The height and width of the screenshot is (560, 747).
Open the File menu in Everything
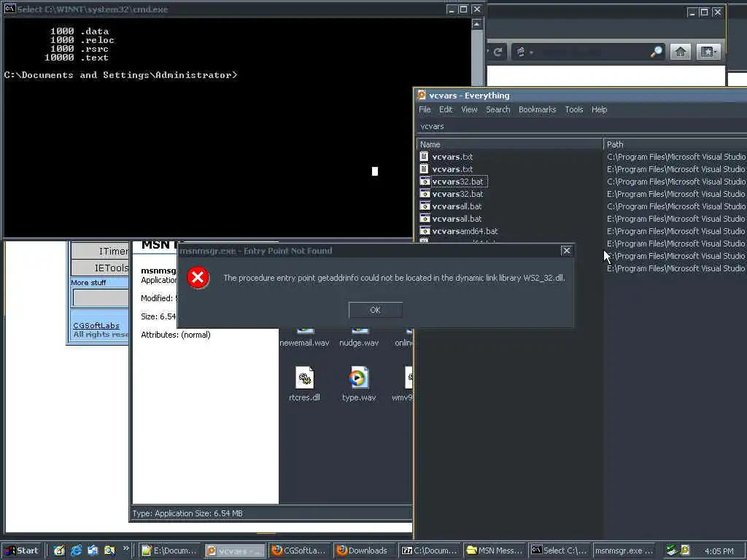(x=425, y=109)
